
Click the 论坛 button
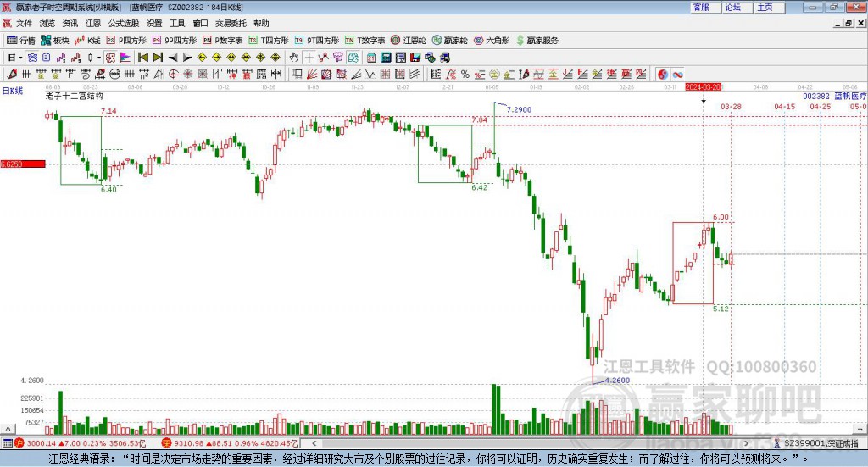click(x=737, y=7)
